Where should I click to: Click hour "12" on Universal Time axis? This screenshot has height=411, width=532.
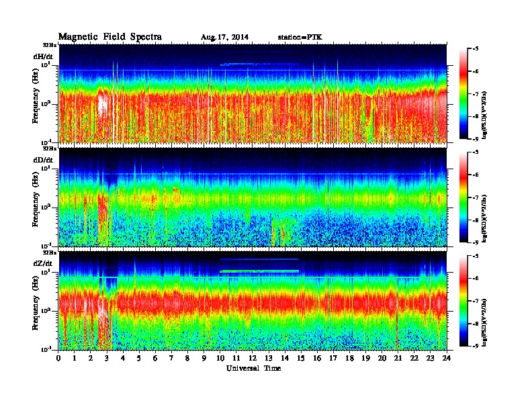click(x=253, y=358)
